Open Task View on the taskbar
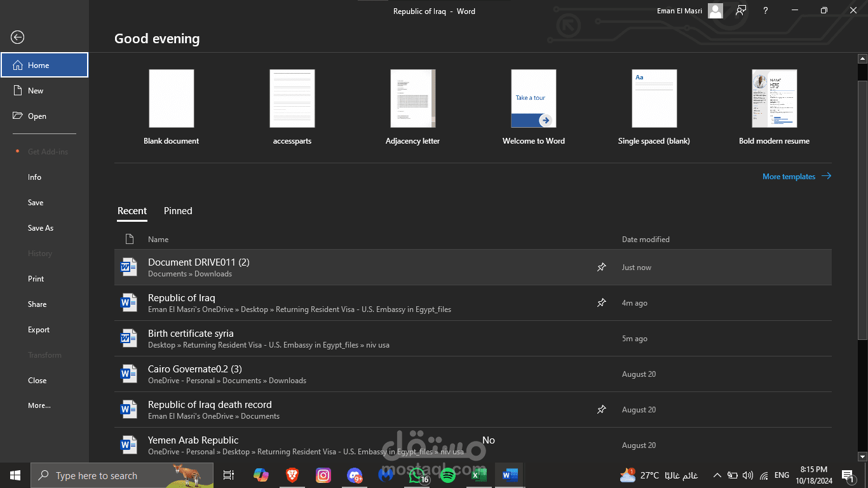This screenshot has width=868, height=488. (229, 475)
